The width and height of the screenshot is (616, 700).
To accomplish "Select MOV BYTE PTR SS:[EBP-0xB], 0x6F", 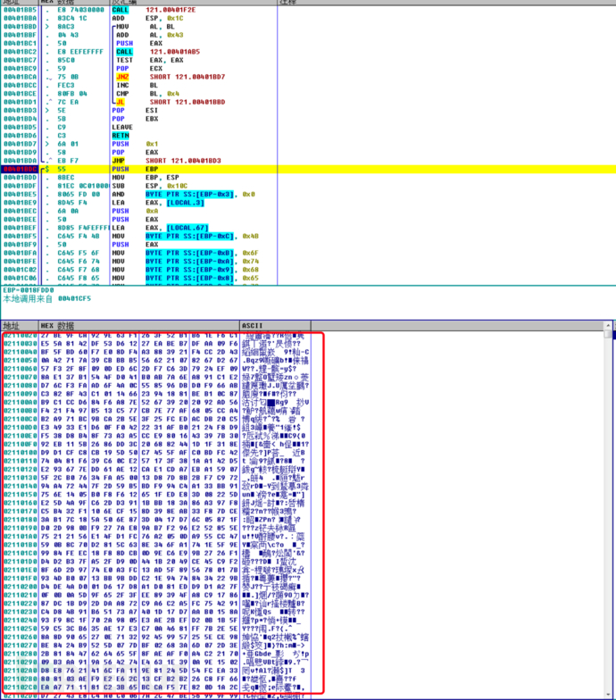I will (186, 254).
